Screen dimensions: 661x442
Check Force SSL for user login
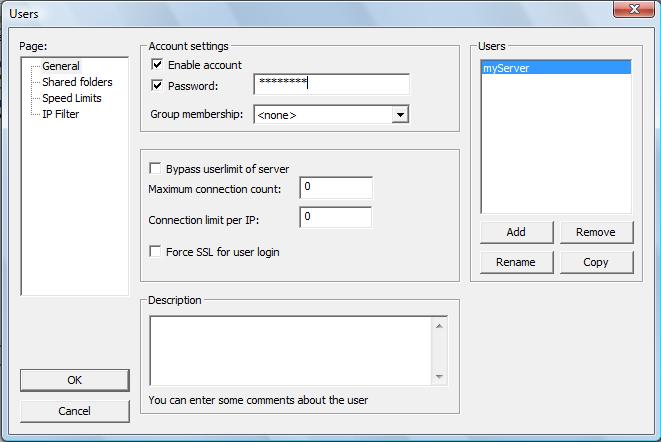155,252
